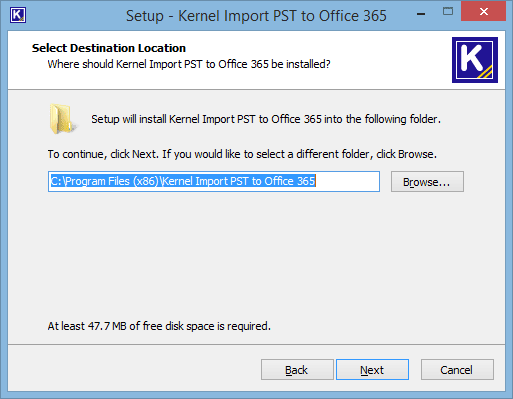Go back to the previous setup step

point(297,370)
